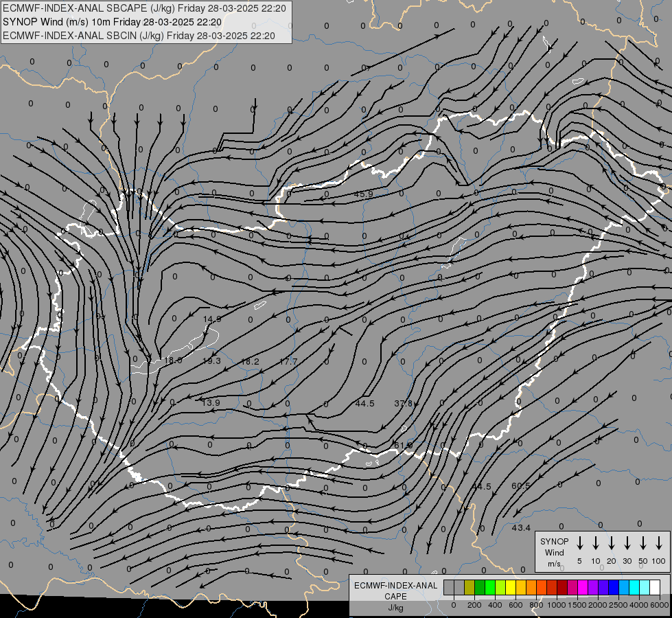
Task: Click the 30 m/s wind arrow in legend
Action: pos(627,543)
